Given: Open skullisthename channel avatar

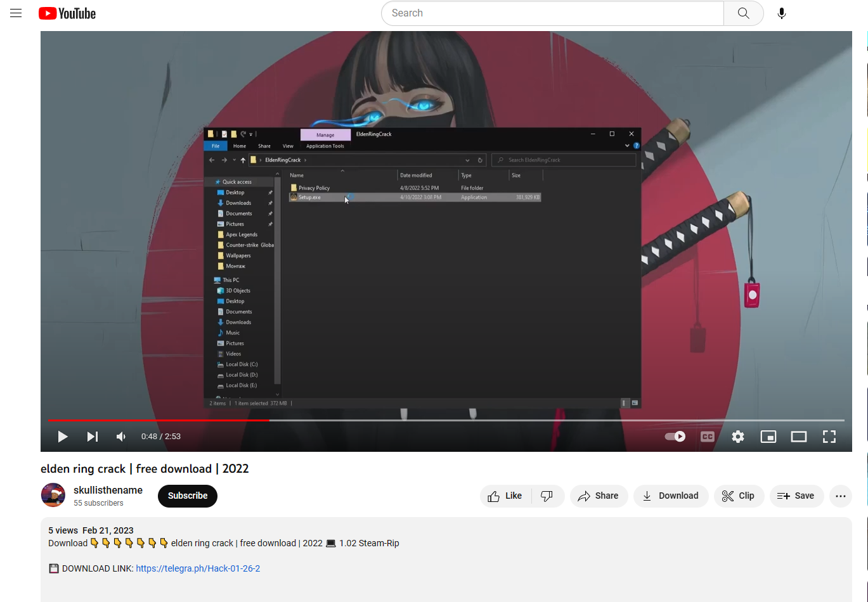Looking at the screenshot, I should 53,495.
